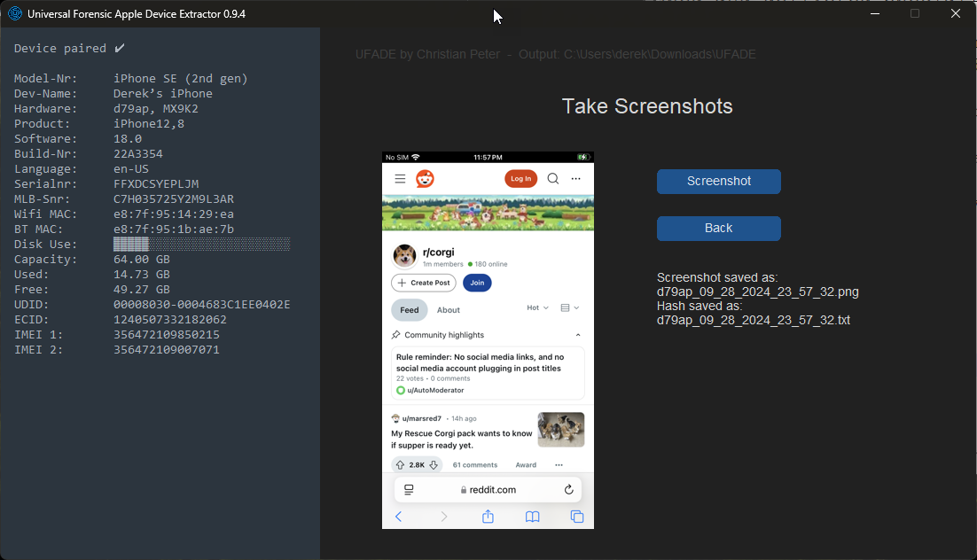This screenshot has width=977, height=560.
Task: Tap the Reddit search magnifier icon
Action: click(552, 179)
